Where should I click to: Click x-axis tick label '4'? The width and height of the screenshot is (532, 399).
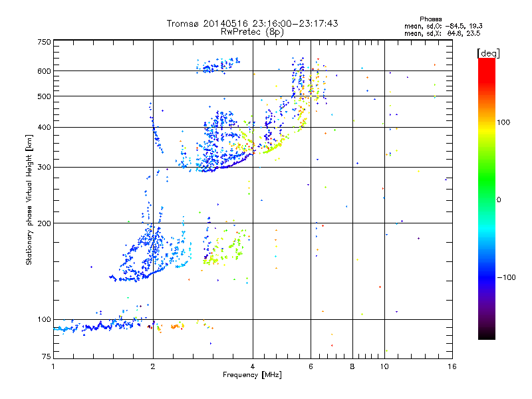(253, 366)
